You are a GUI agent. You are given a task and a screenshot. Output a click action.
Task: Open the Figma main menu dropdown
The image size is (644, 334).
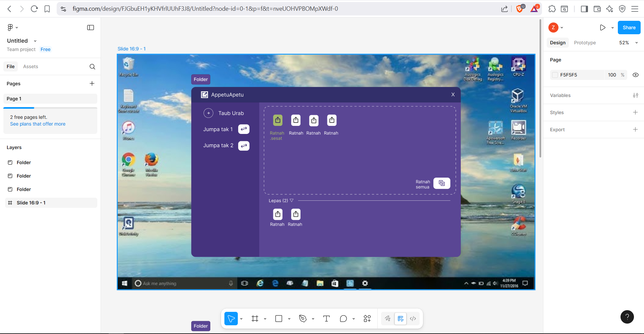12,28
